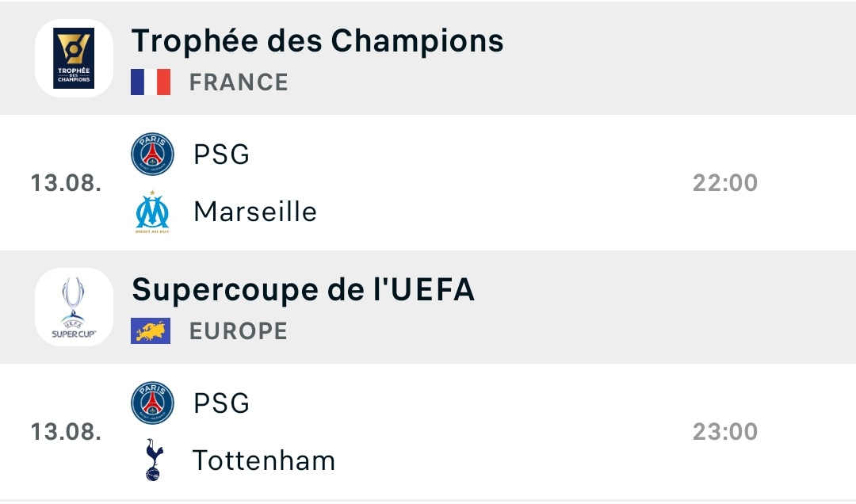
Task: Click the FRANCE country label
Action: pyautogui.click(x=239, y=82)
